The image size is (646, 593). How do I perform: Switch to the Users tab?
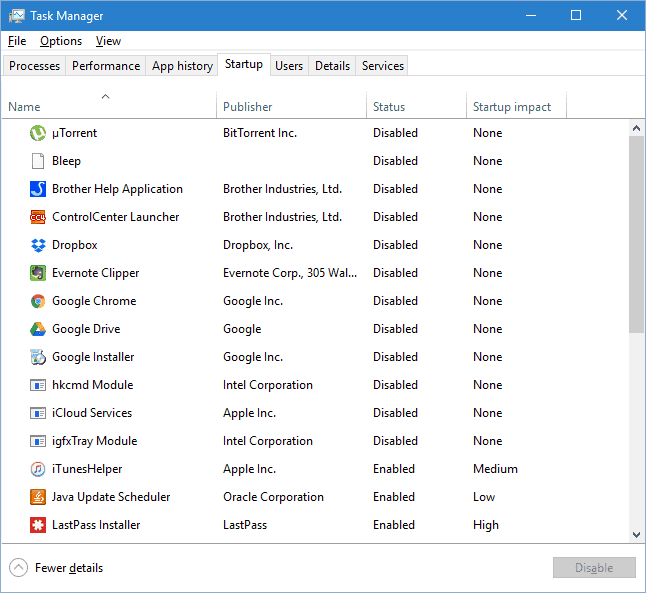[289, 66]
